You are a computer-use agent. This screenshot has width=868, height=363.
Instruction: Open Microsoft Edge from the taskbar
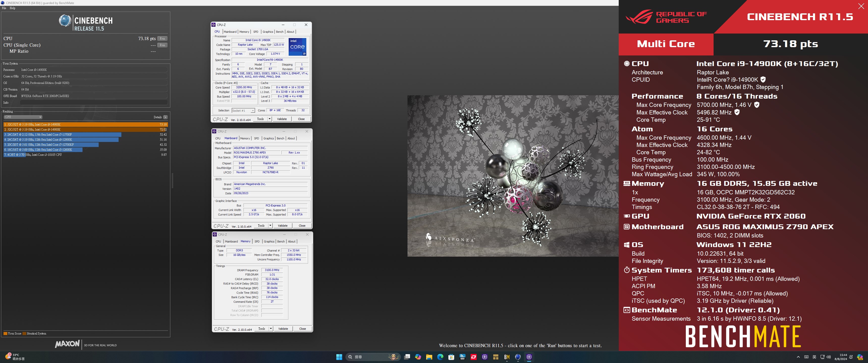[x=440, y=357]
